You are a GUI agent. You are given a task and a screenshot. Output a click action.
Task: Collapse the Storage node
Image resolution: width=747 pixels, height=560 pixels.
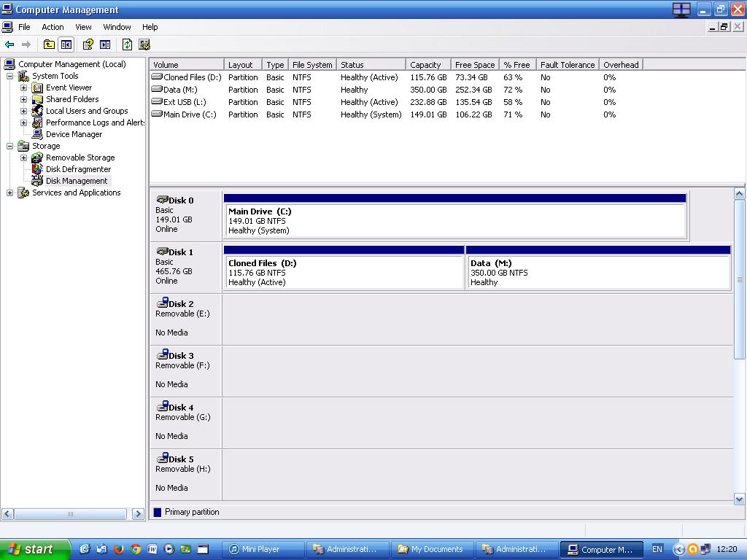coord(9,146)
